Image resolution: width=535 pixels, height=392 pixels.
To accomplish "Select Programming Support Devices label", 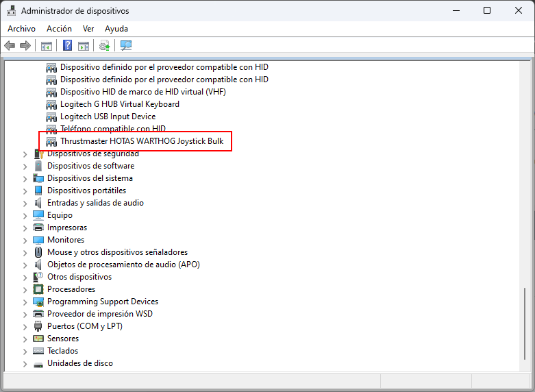I will (103, 302).
